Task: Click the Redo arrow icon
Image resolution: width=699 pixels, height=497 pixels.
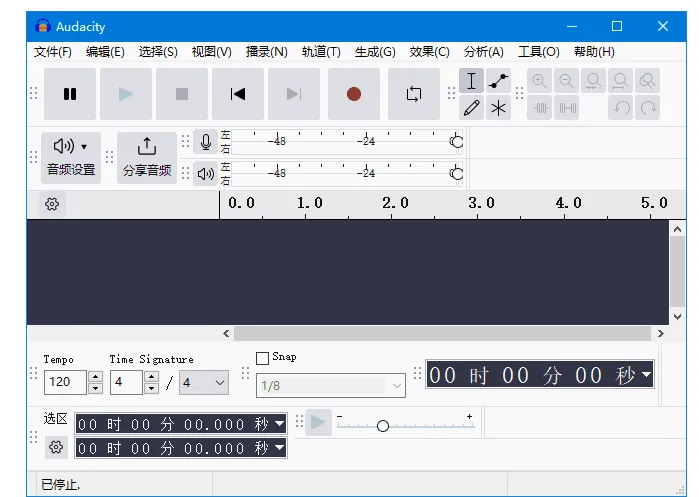Action: coord(647,108)
